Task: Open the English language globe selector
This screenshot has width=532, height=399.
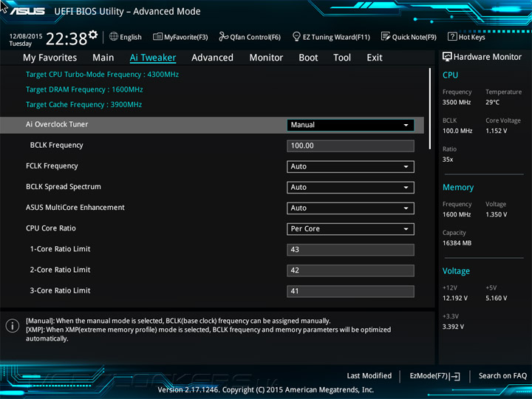Action: [125, 37]
